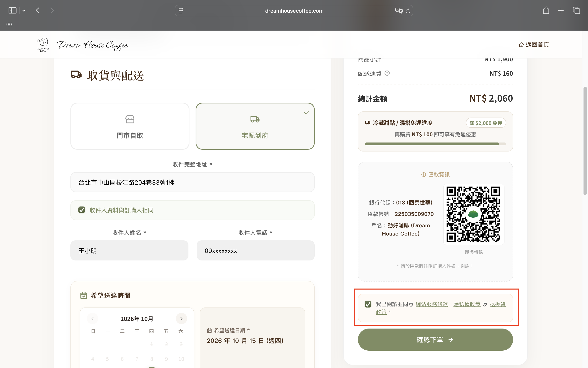
Task: Click the 收件完整地址 address input field
Action: click(193, 182)
